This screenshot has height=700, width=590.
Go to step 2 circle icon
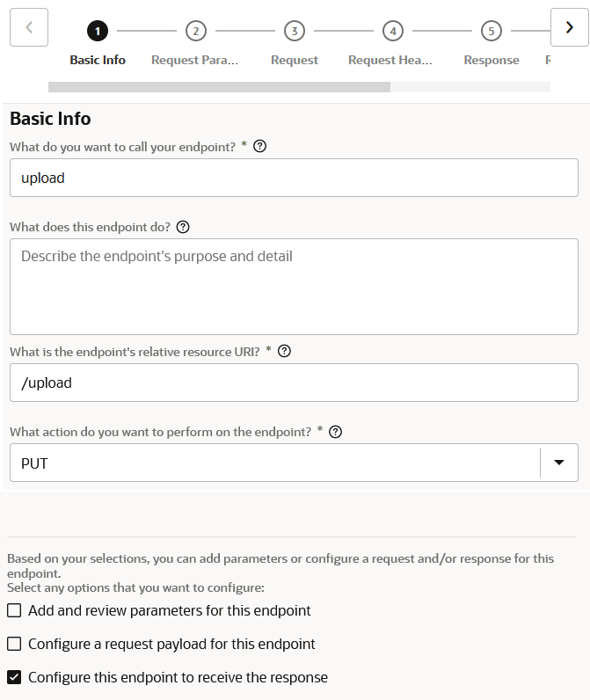(x=196, y=32)
